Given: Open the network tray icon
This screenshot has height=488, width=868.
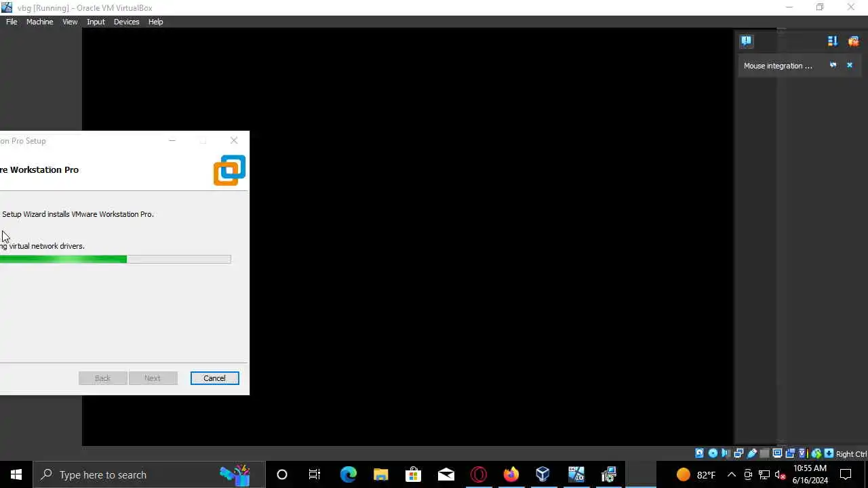Looking at the screenshot, I should [x=764, y=474].
